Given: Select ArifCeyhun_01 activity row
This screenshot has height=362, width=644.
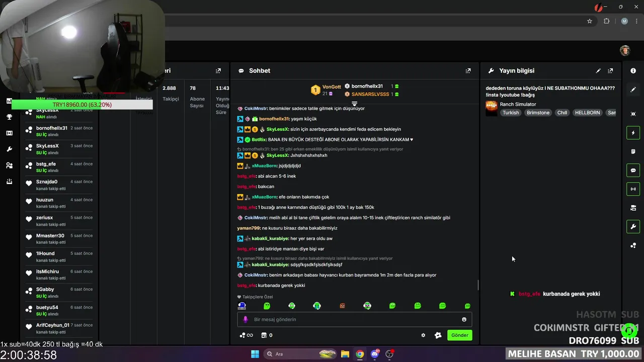Looking at the screenshot, I should pyautogui.click(x=59, y=328).
